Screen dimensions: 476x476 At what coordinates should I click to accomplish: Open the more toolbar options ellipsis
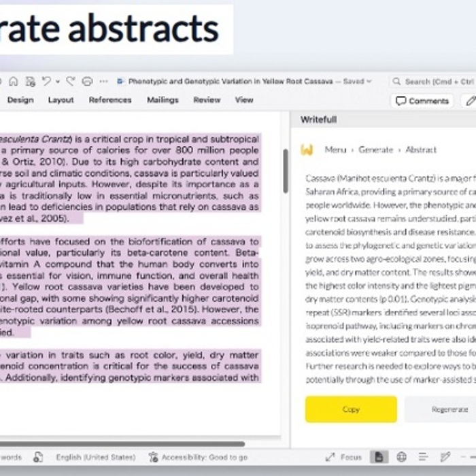pos(103,81)
